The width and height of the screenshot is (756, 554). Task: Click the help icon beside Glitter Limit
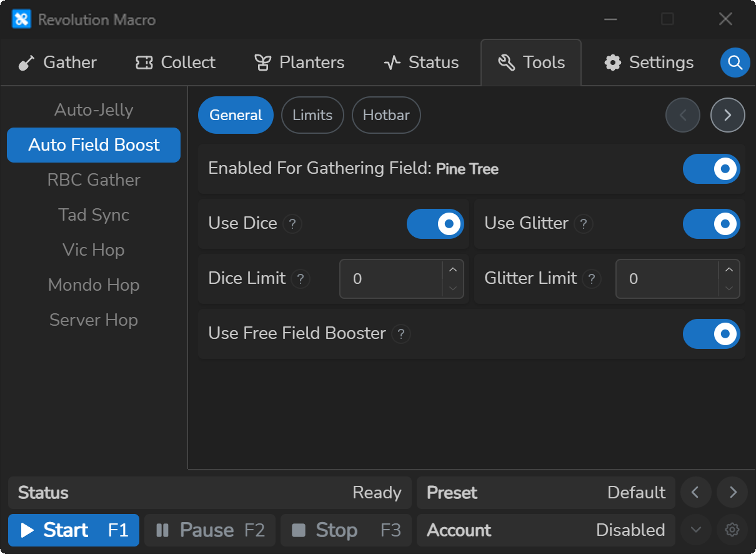(x=592, y=279)
